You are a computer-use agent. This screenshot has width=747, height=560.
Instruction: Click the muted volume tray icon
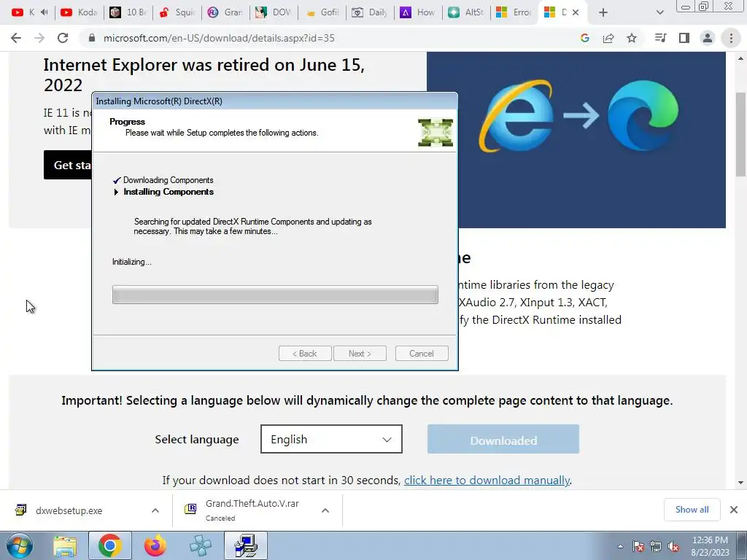coord(673,546)
